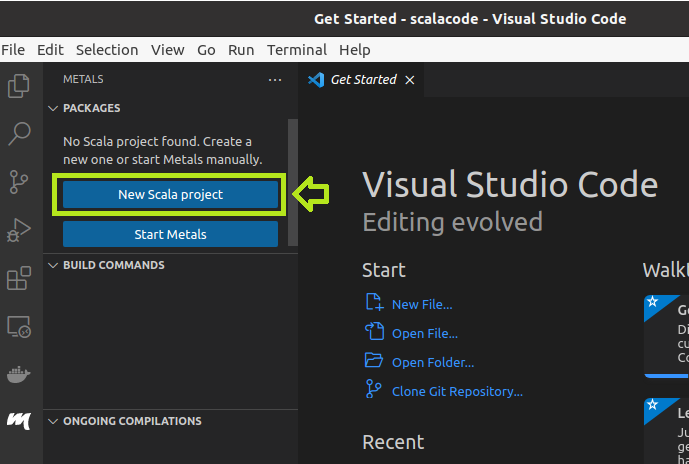Viewport: 689px width, 464px height.
Task: Open Metals panel more actions ellipsis
Action: pos(275,79)
